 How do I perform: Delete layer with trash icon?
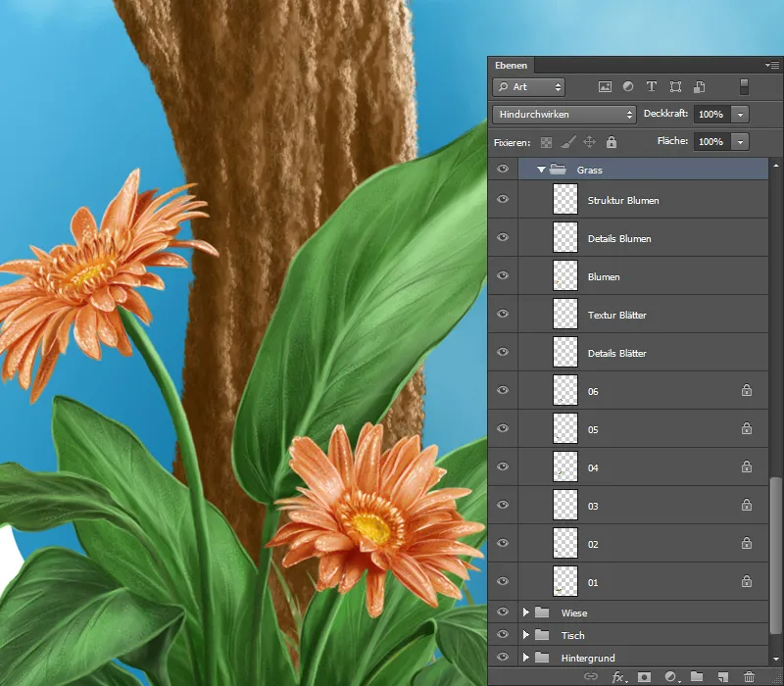point(749,676)
